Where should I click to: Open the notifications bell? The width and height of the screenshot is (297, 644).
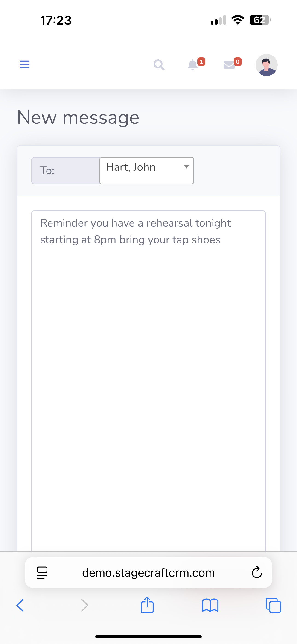click(193, 65)
